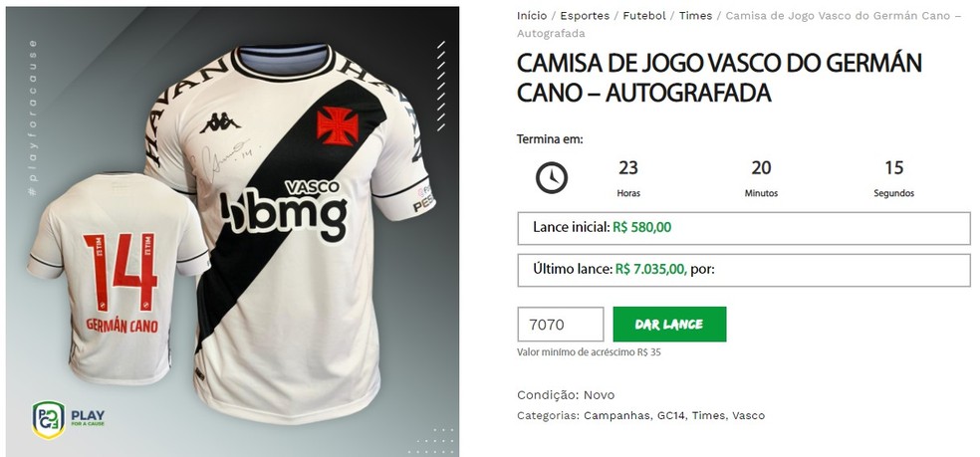Image resolution: width=980 pixels, height=457 pixels.
Task: Click the bmg sponsor logo on shirt
Action: [284, 213]
